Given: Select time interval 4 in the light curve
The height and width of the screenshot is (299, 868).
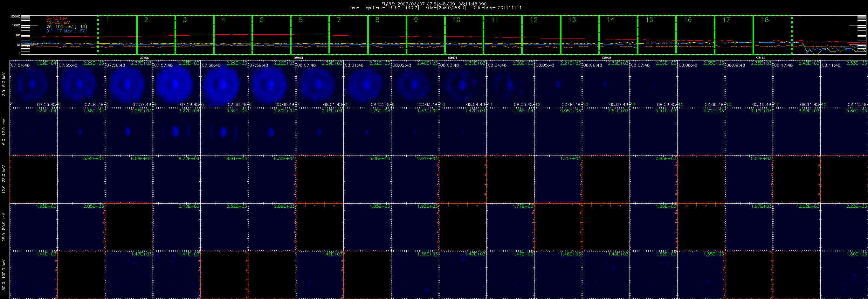Looking at the screenshot, I should point(233,35).
